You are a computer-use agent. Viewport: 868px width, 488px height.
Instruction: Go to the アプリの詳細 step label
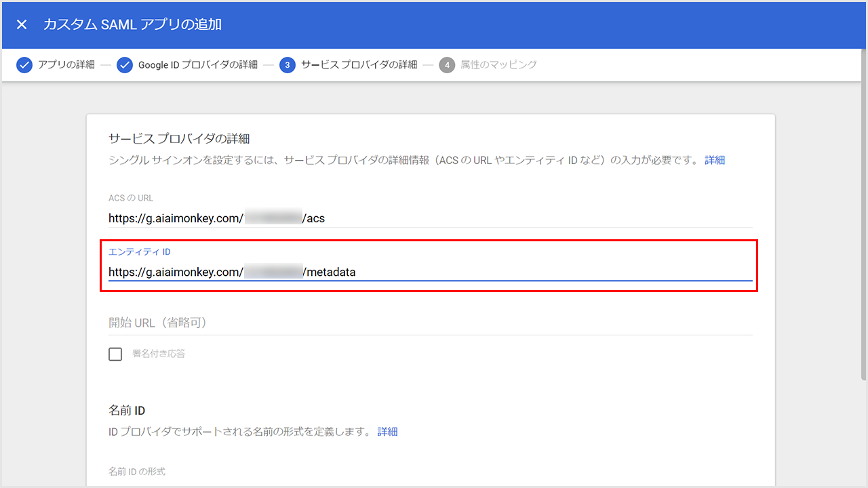click(66, 65)
